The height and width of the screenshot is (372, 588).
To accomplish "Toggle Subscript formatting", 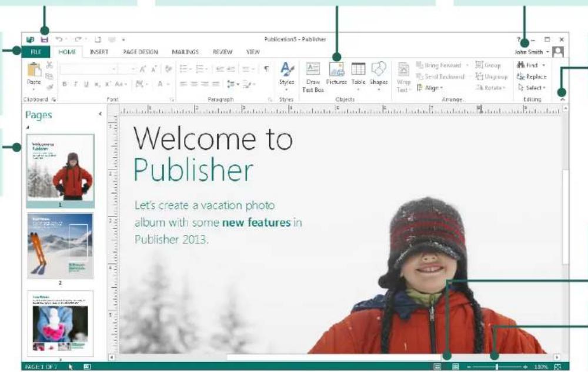I will [x=97, y=84].
